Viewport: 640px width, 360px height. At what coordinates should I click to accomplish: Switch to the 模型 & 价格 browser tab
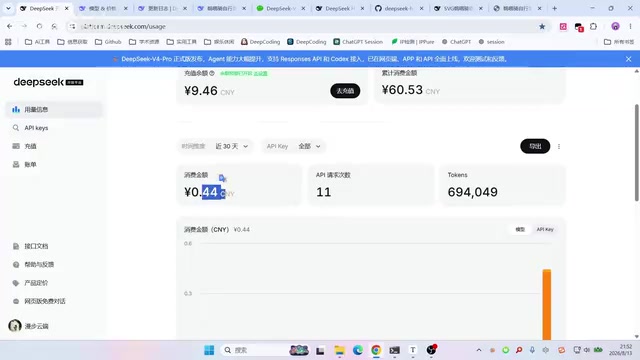point(104,8)
